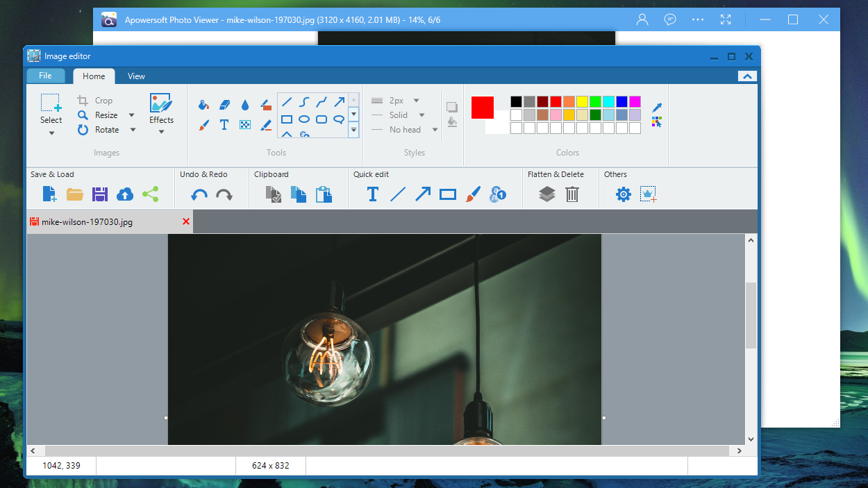Open the Rotate dropdown arrow
868x488 pixels.
point(133,130)
